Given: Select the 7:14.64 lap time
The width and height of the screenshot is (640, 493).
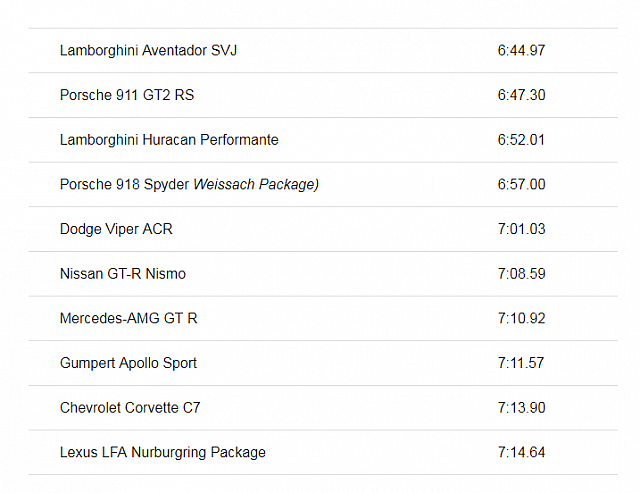Looking at the screenshot, I should coord(521,453).
